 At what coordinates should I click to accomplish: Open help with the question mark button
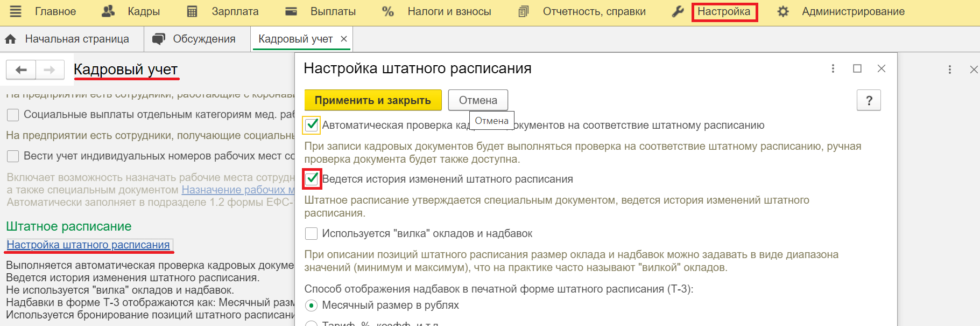[x=869, y=100]
